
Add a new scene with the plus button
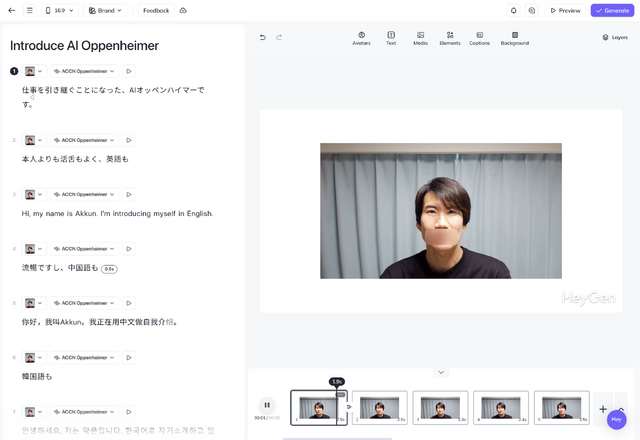(x=603, y=409)
